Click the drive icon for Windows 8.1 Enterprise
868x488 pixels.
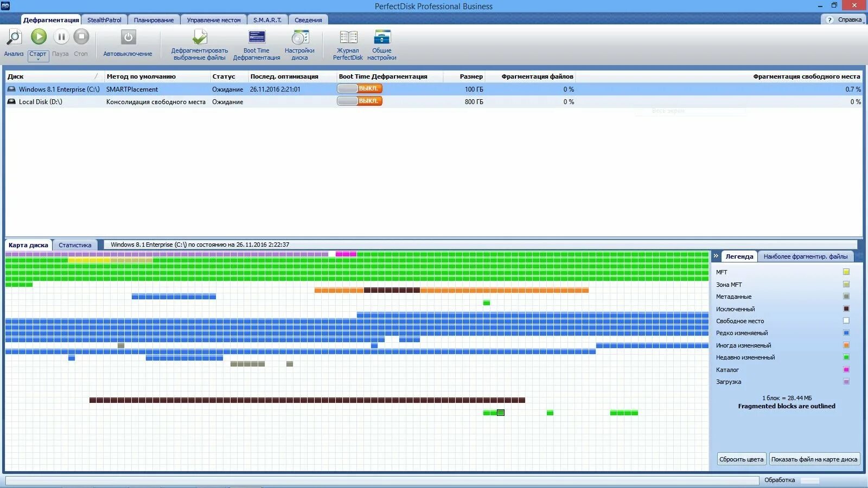point(11,89)
